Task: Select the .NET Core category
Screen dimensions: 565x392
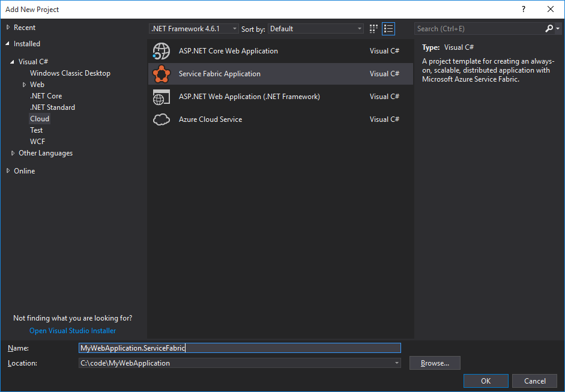Action: tap(46, 96)
